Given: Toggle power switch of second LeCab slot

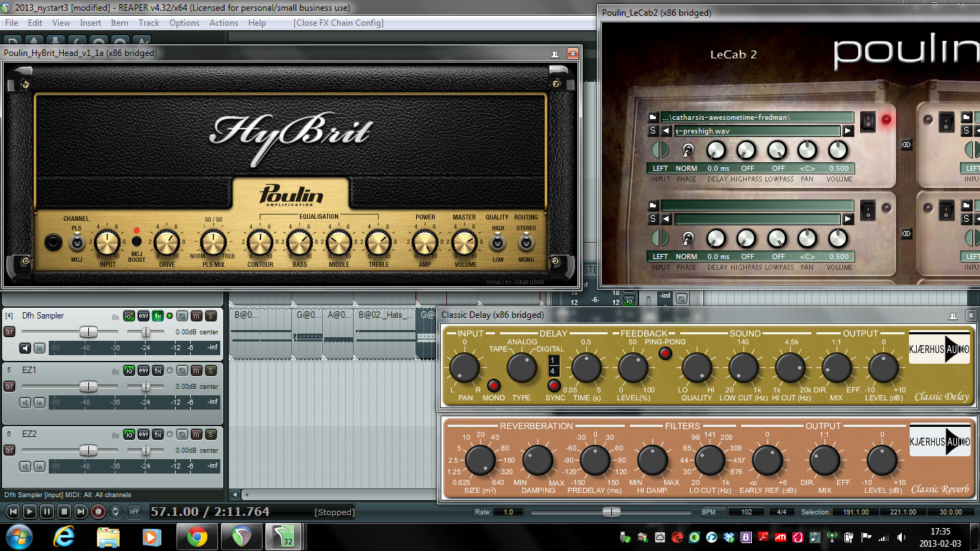Looking at the screenshot, I should (868, 209).
